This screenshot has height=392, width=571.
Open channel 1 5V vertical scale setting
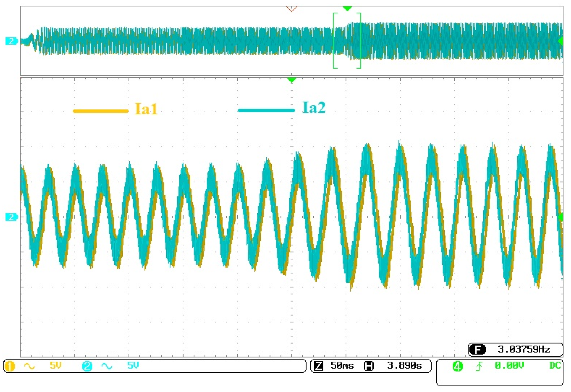pyautogui.click(x=56, y=365)
